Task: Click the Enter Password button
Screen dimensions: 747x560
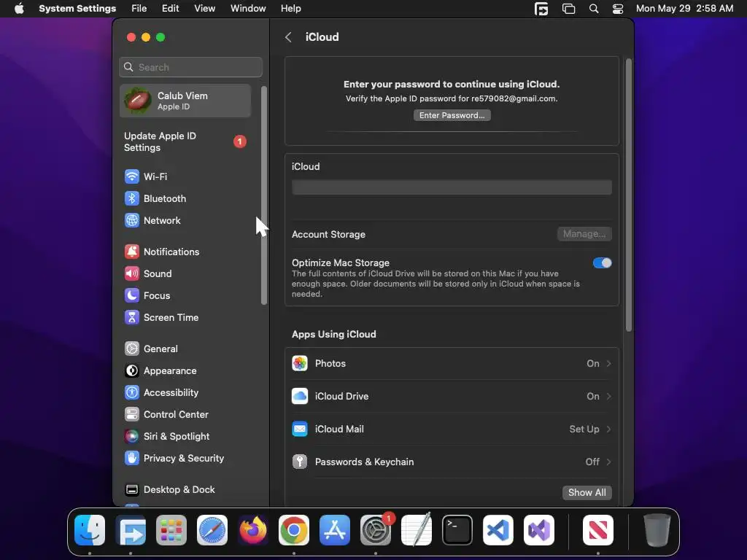Action: pyautogui.click(x=452, y=115)
